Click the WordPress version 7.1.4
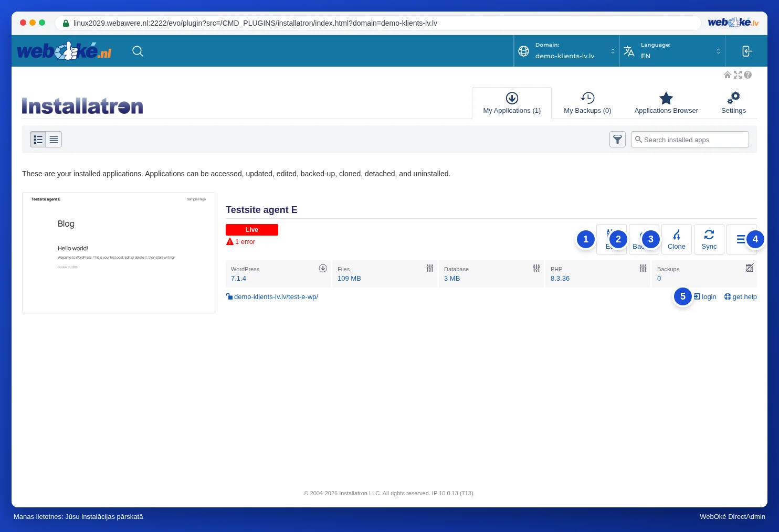 (x=238, y=279)
